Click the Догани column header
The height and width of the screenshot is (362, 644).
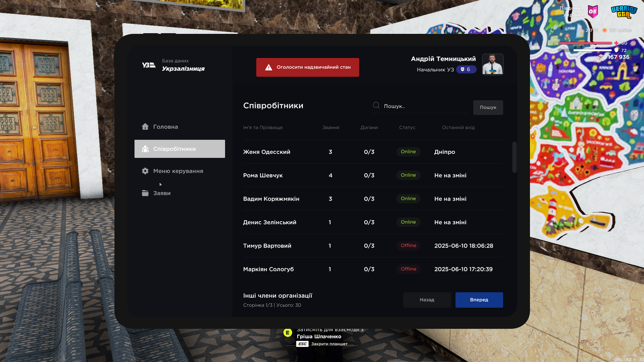click(369, 128)
